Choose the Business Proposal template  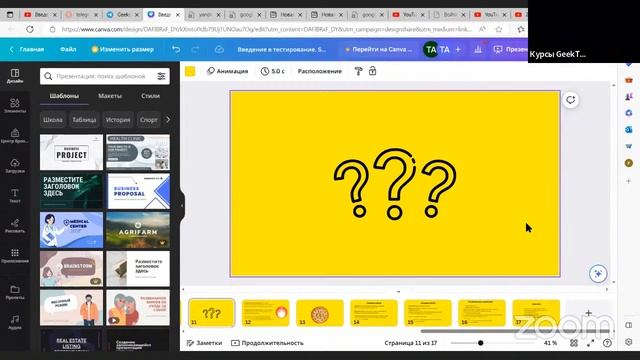click(138, 191)
